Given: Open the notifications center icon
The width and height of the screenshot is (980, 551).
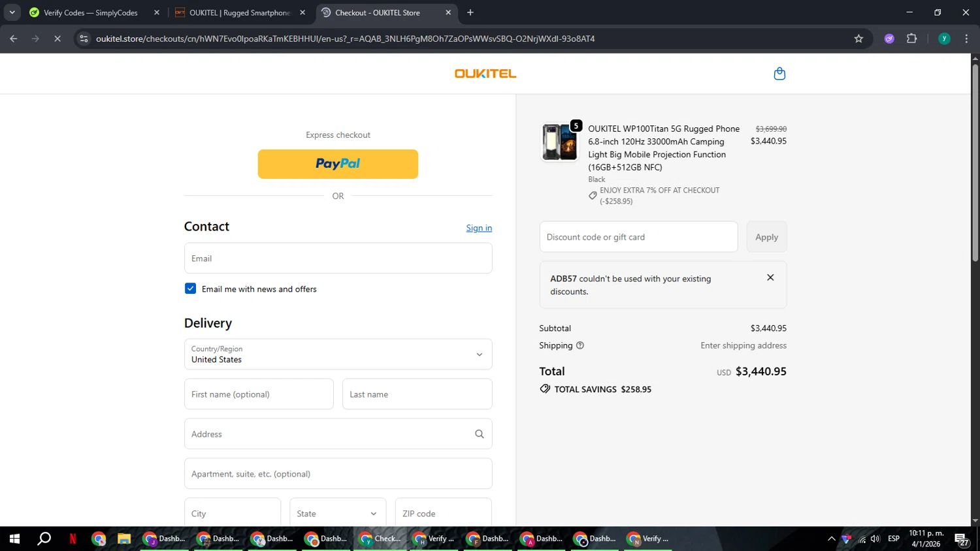Looking at the screenshot, I should [961, 539].
